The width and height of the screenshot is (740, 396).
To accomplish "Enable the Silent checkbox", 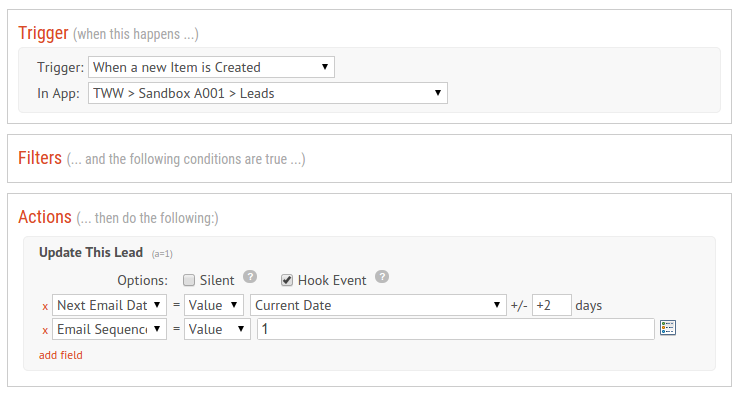I will click(189, 280).
